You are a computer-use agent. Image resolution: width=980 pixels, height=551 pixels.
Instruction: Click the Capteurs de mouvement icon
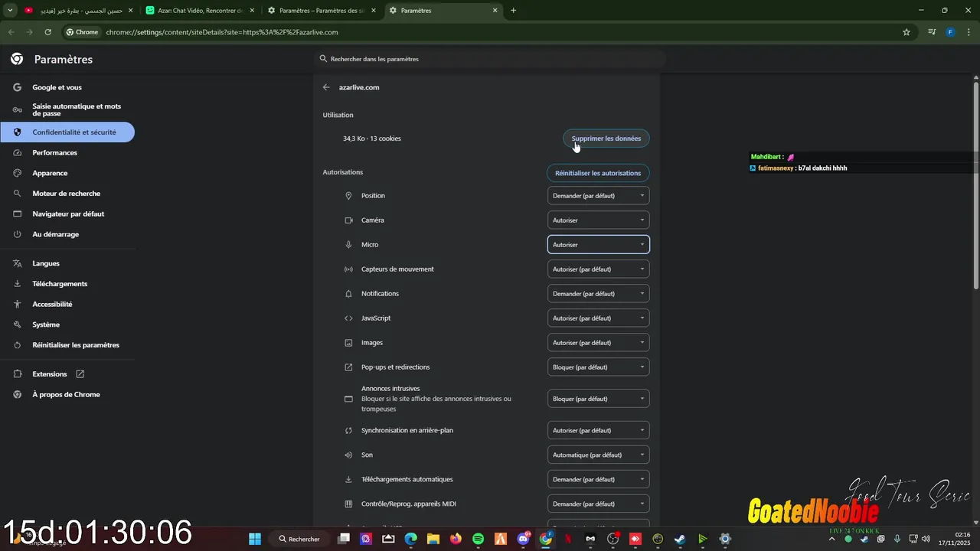[348, 269]
